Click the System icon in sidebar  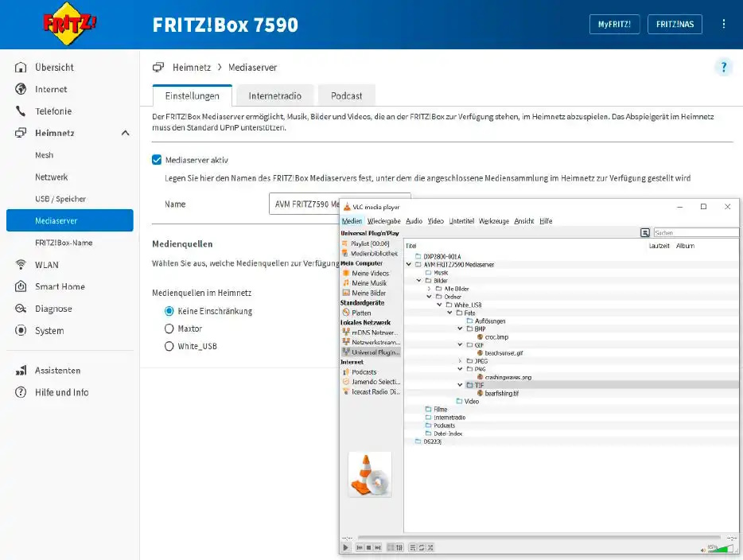point(21,330)
